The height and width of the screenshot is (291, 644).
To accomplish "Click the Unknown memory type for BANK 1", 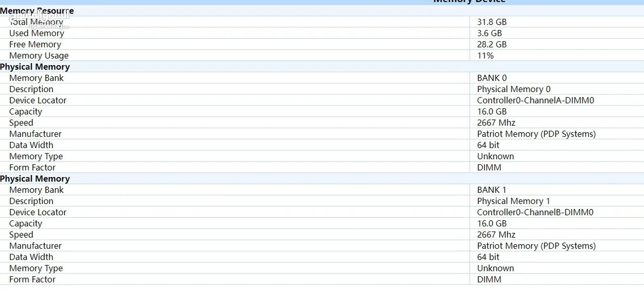I will click(x=496, y=268).
